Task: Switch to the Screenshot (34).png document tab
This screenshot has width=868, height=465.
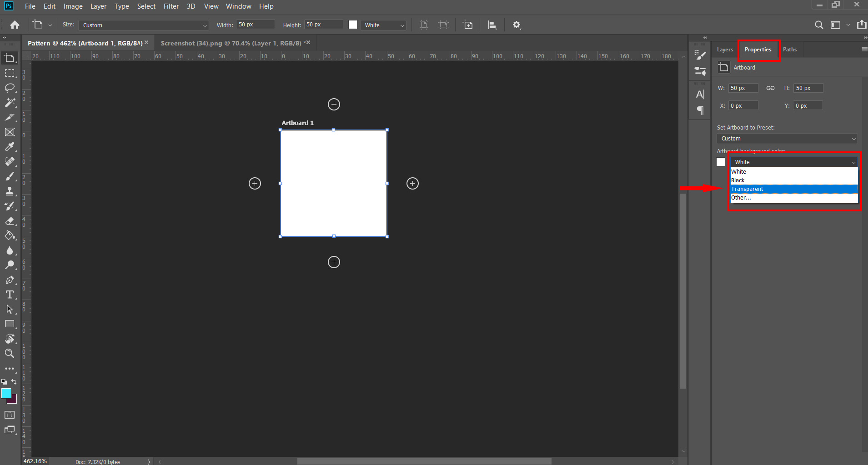Action: coord(231,43)
